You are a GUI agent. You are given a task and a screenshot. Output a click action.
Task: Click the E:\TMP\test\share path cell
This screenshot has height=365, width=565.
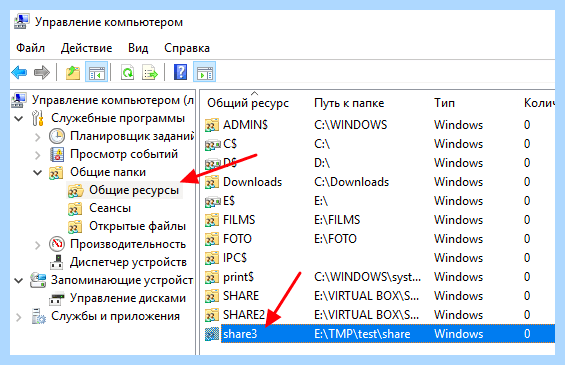[362, 334]
